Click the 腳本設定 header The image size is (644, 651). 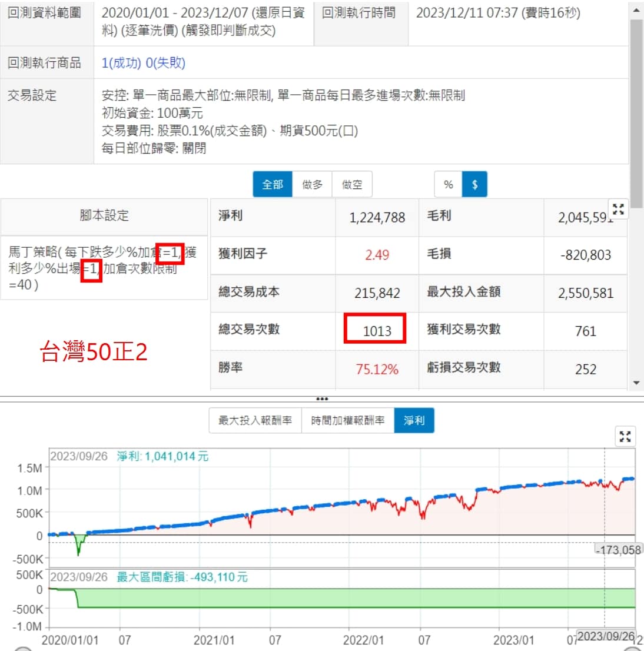(x=104, y=215)
